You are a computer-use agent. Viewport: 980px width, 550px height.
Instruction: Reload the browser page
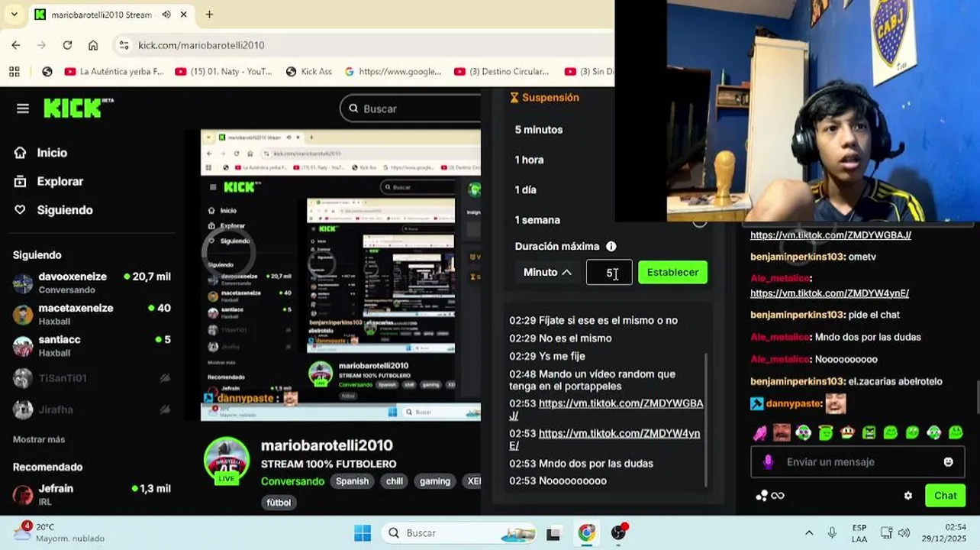(67, 45)
